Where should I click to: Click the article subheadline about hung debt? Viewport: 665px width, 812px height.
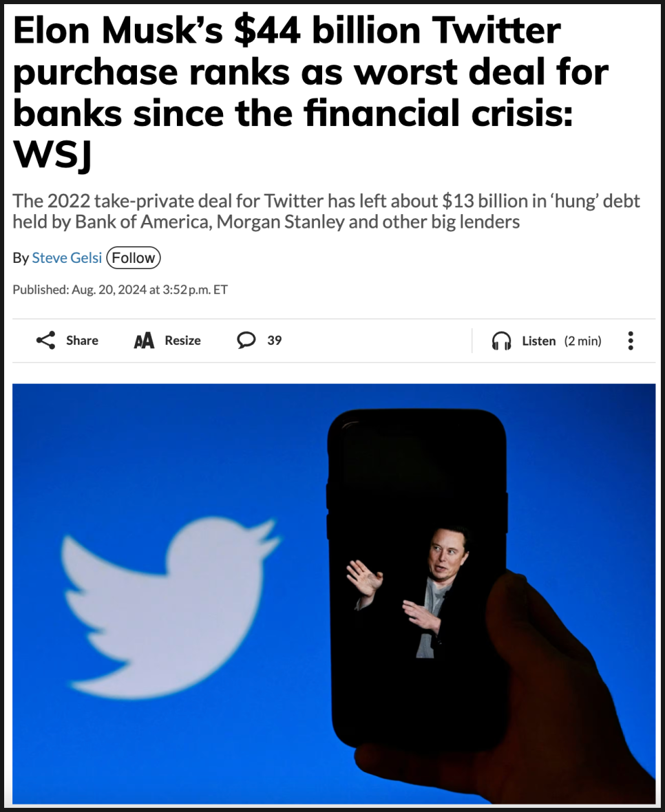point(326,211)
